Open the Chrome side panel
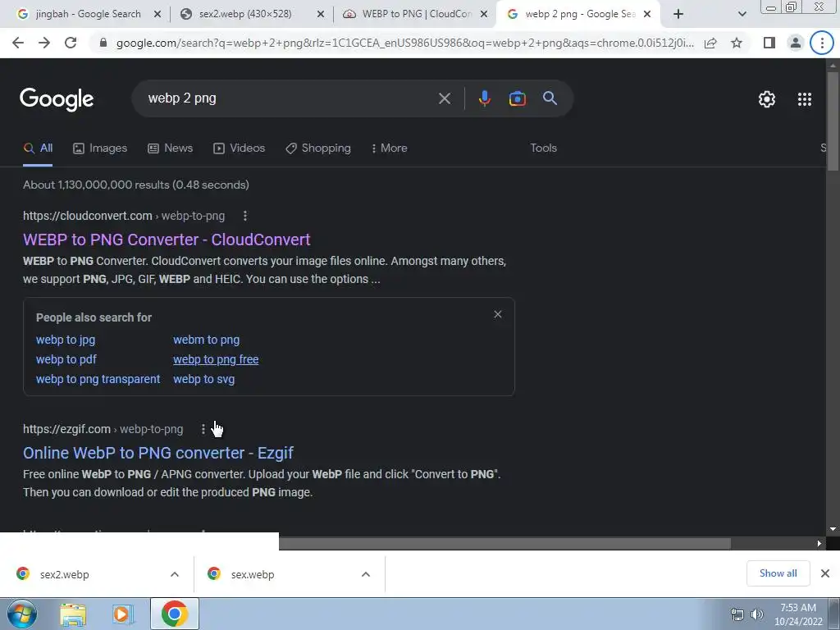 click(x=769, y=43)
